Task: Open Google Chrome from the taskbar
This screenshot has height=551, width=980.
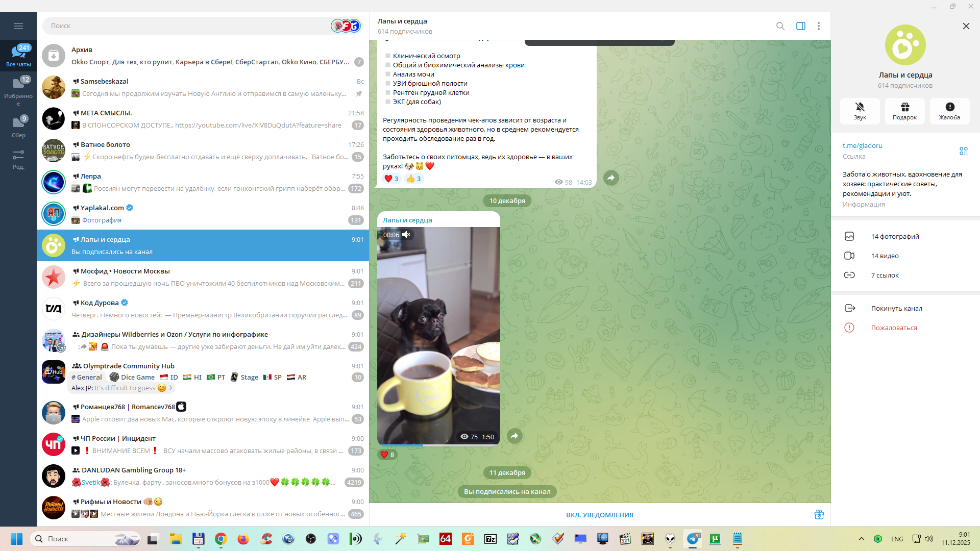Action: point(220,539)
